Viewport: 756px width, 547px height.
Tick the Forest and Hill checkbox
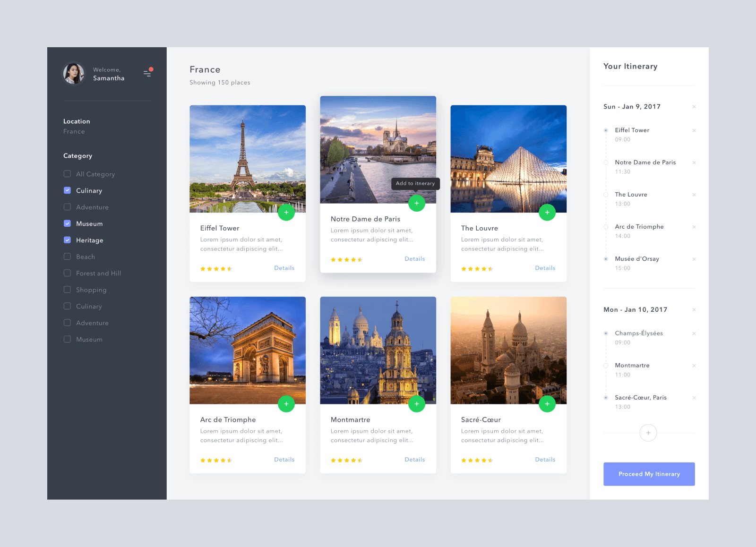(67, 273)
